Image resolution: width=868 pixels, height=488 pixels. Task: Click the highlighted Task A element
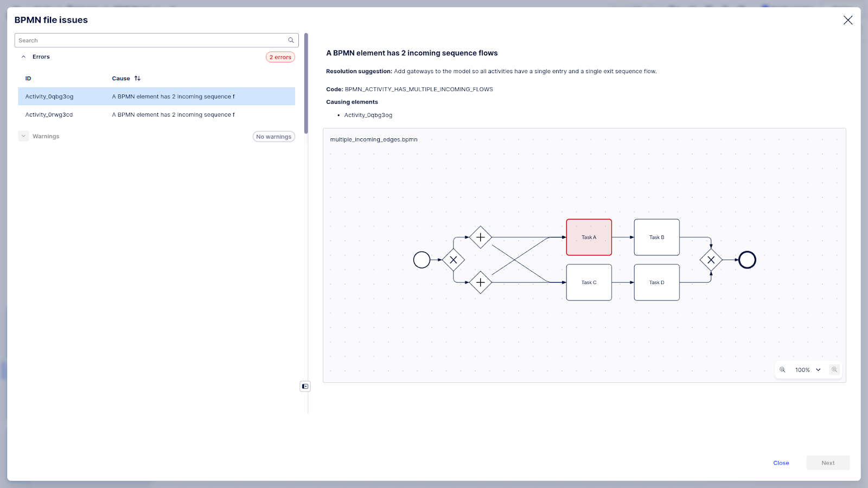[589, 237]
